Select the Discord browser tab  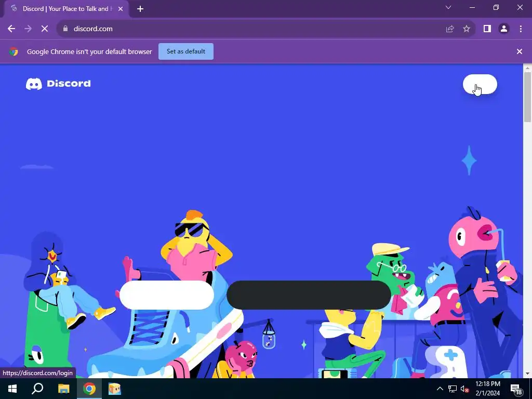click(66, 9)
